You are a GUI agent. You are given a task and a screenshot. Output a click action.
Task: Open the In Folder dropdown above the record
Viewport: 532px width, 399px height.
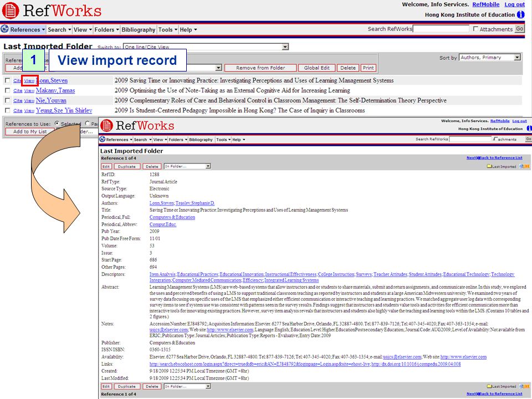point(187,166)
